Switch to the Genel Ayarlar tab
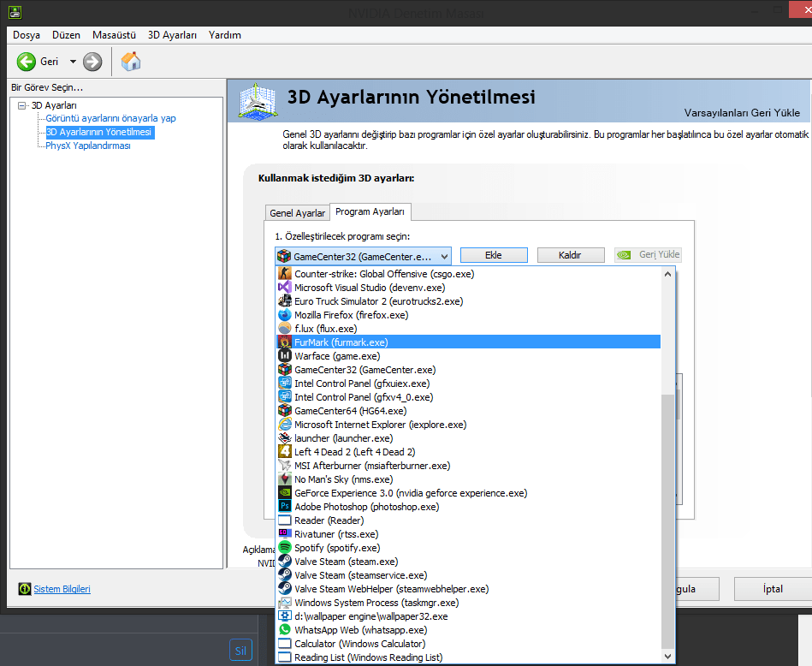 tap(297, 213)
